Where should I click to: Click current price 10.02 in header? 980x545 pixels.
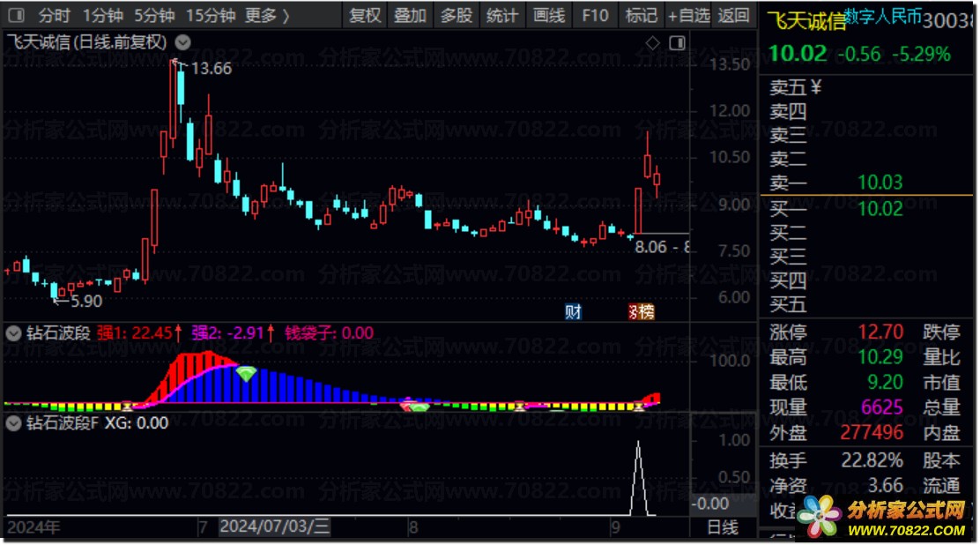[x=798, y=53]
